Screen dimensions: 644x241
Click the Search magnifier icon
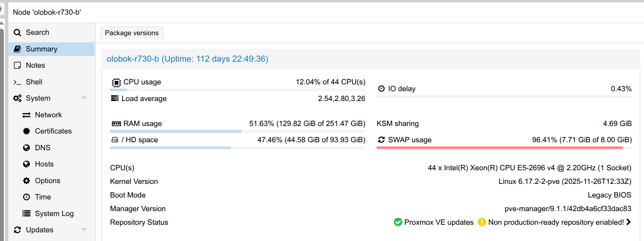17,33
